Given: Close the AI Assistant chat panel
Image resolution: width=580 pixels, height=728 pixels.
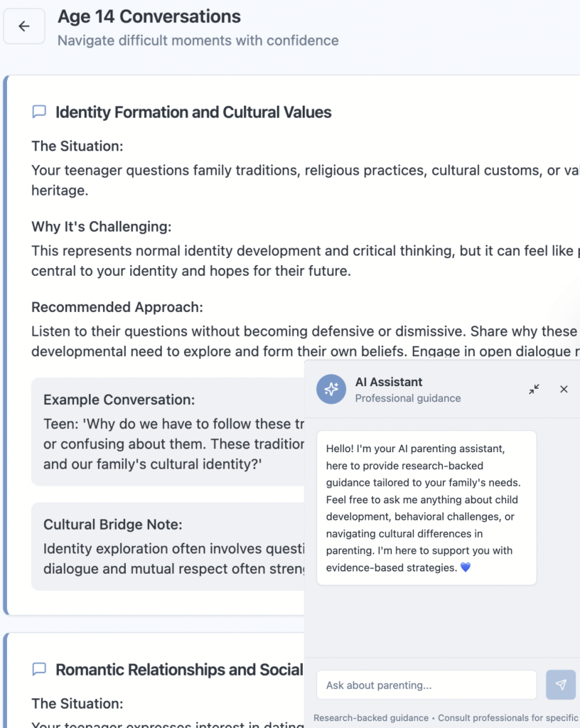Looking at the screenshot, I should pyautogui.click(x=564, y=389).
